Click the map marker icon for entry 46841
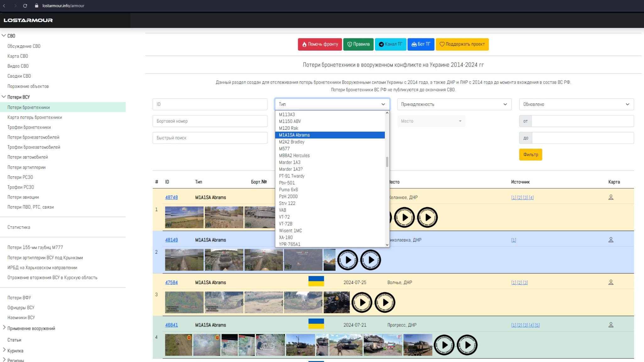644x362 pixels. [611, 325]
